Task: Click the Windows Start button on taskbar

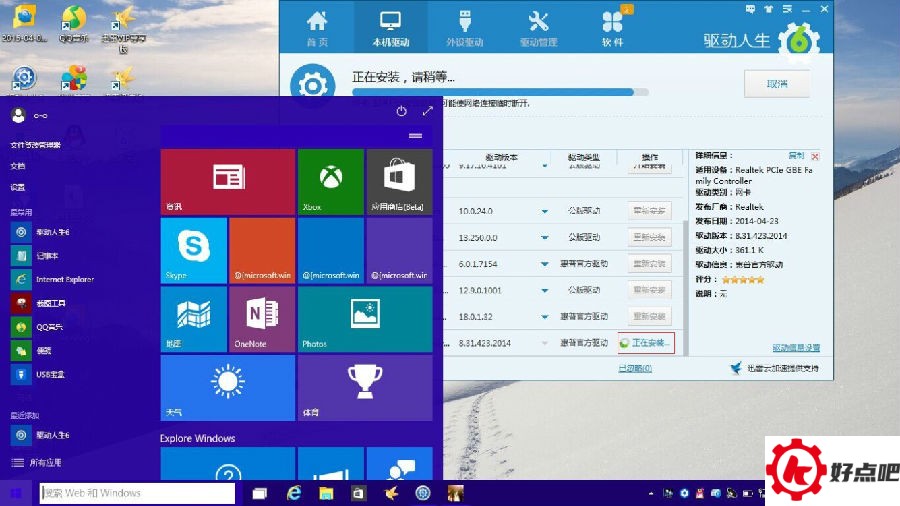Action: [x=15, y=493]
